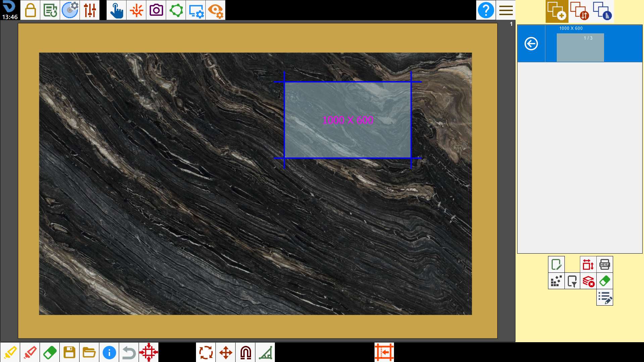This screenshot has height=362, width=644.
Task: Click the scattered squares pattern icon
Action: (x=556, y=281)
